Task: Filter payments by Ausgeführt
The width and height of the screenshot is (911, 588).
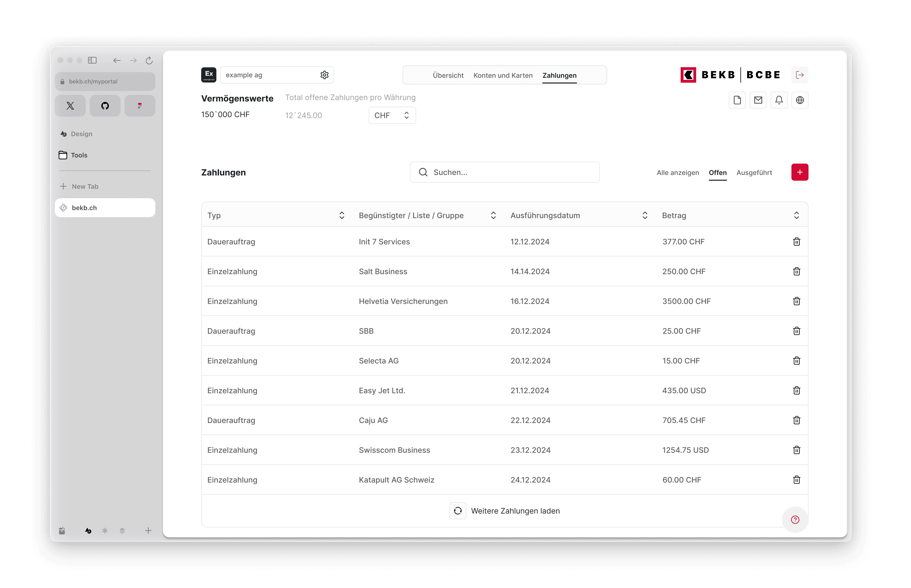Action: coord(754,173)
